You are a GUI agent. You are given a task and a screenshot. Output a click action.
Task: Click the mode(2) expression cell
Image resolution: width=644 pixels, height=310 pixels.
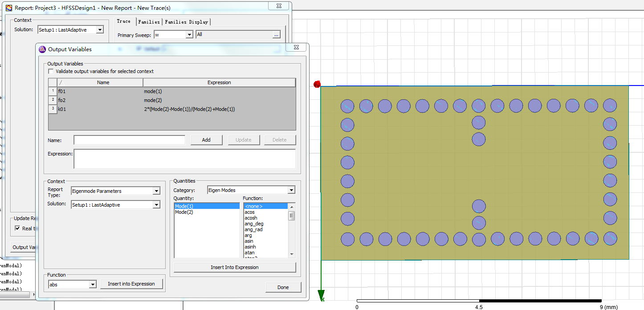click(x=219, y=100)
